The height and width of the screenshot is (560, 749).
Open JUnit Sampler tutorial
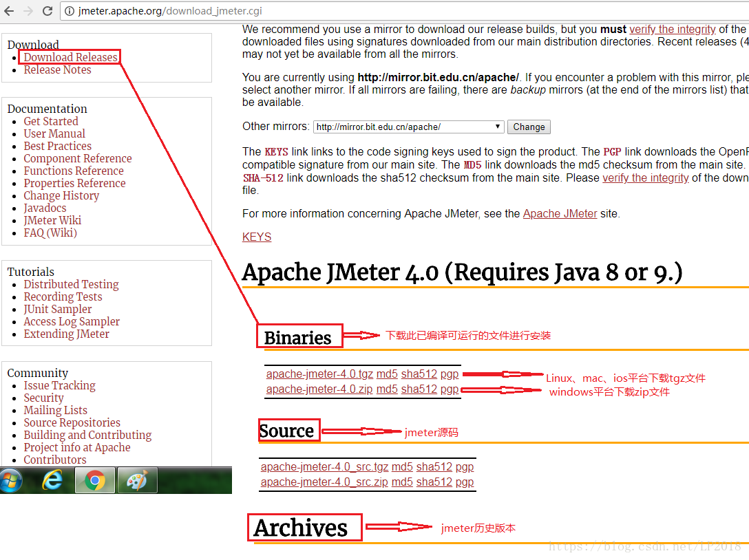point(58,310)
